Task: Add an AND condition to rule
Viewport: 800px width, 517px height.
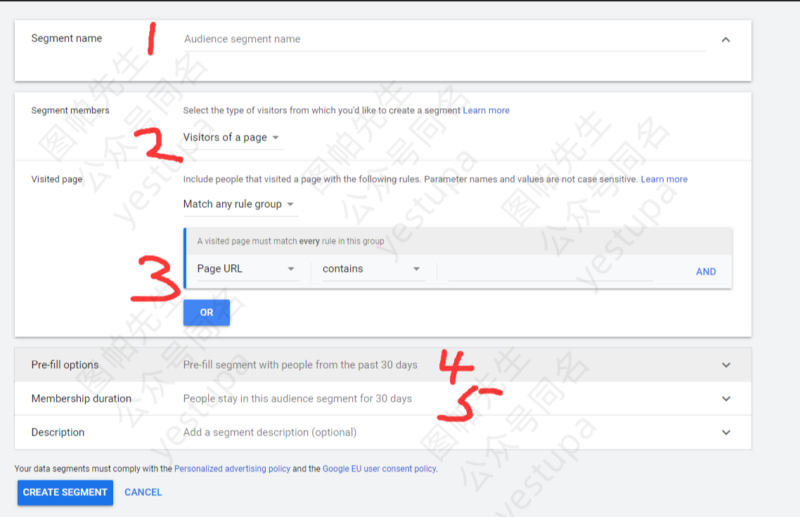Action: (x=705, y=271)
